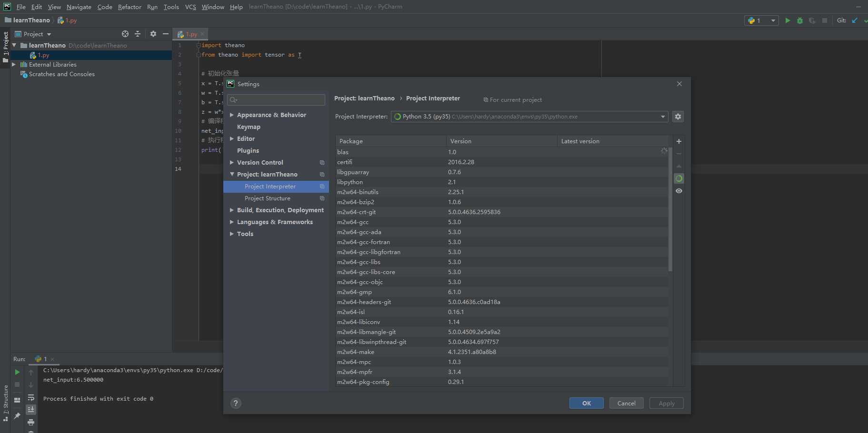Click the green Run toolbar icon
The height and width of the screenshot is (433, 868).
tap(788, 20)
